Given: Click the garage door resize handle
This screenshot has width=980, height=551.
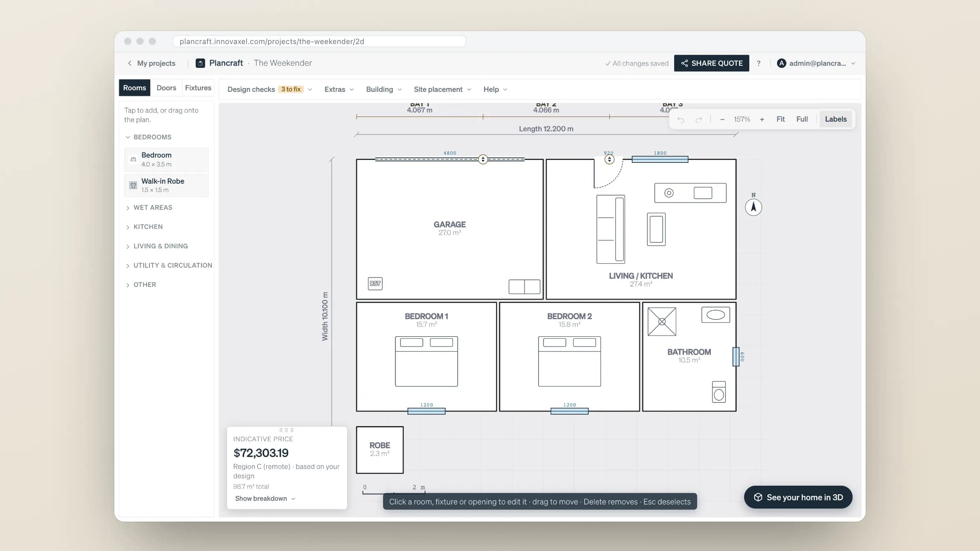Looking at the screenshot, I should [483, 159].
